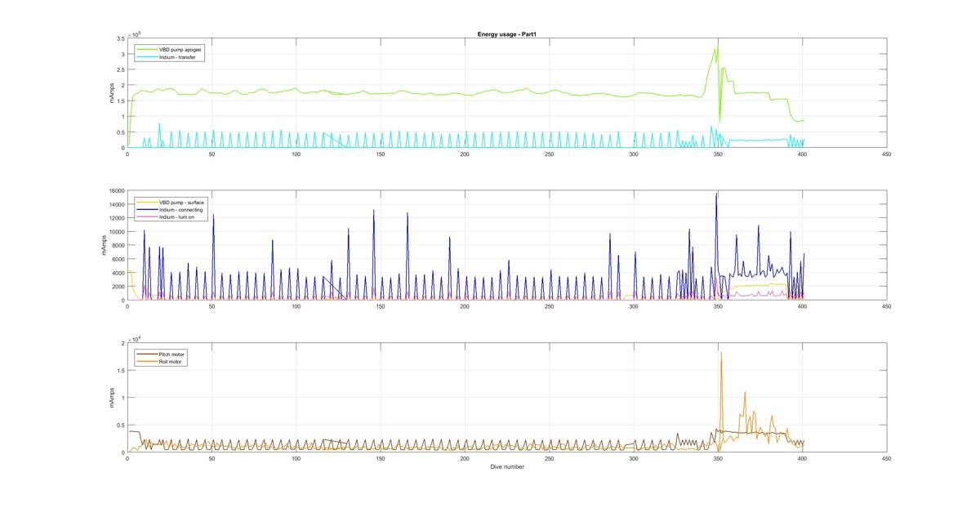Click the 10000 y-axis tick label
Viewport: 980px width, 508px height.
[x=115, y=232]
